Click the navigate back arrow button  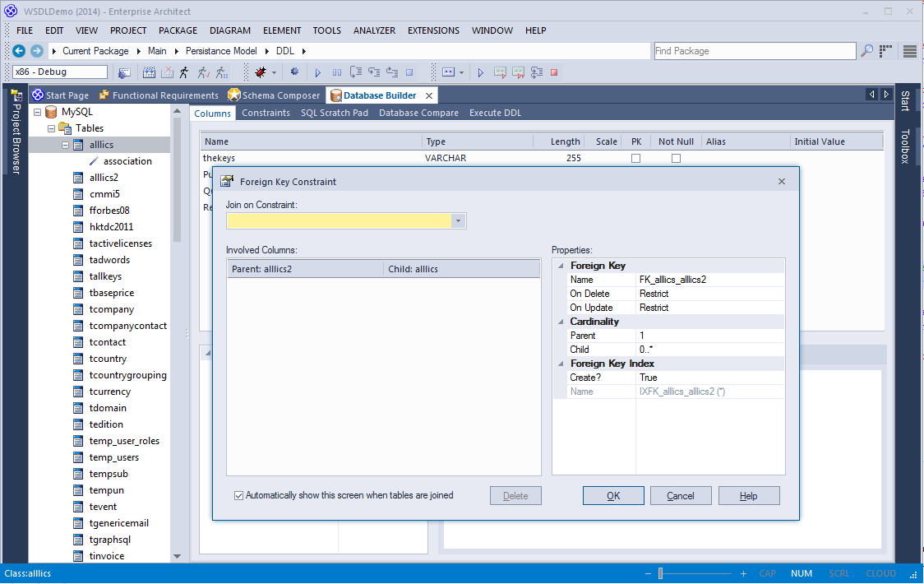(19, 51)
